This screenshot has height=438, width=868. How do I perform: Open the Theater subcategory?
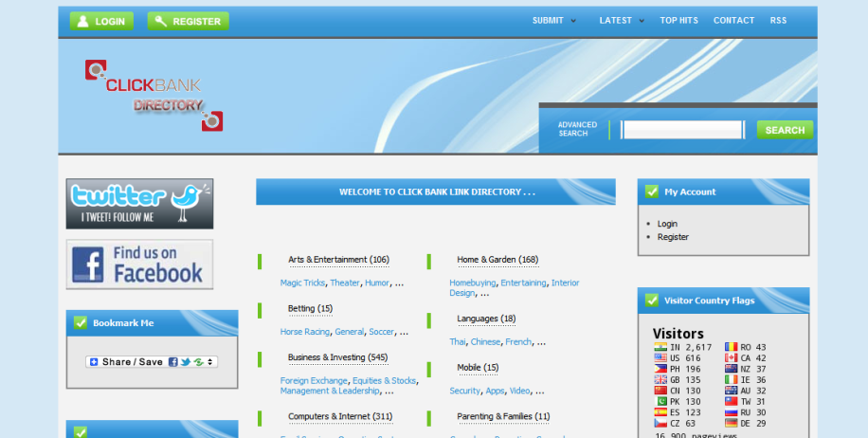click(345, 283)
